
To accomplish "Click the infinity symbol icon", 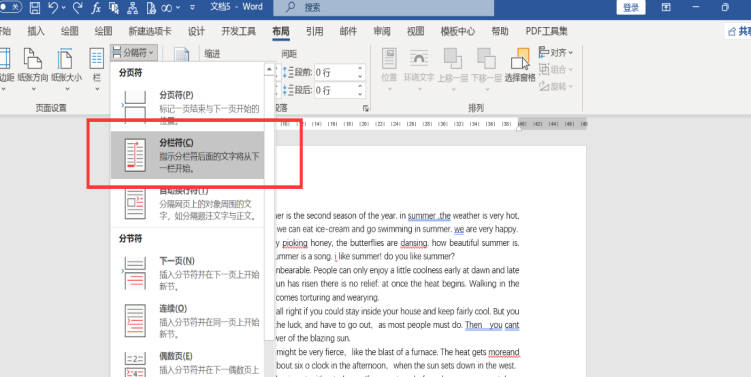I will click(x=166, y=8).
